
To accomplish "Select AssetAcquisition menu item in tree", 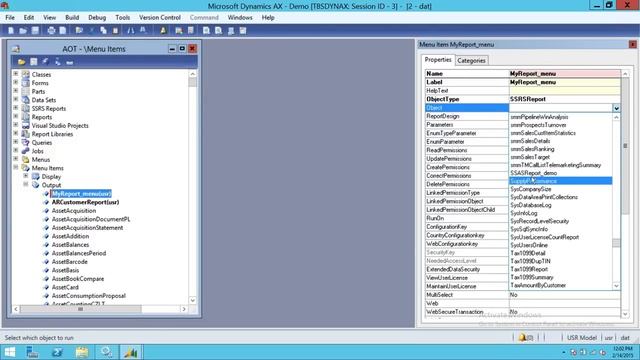I will coord(73,211).
